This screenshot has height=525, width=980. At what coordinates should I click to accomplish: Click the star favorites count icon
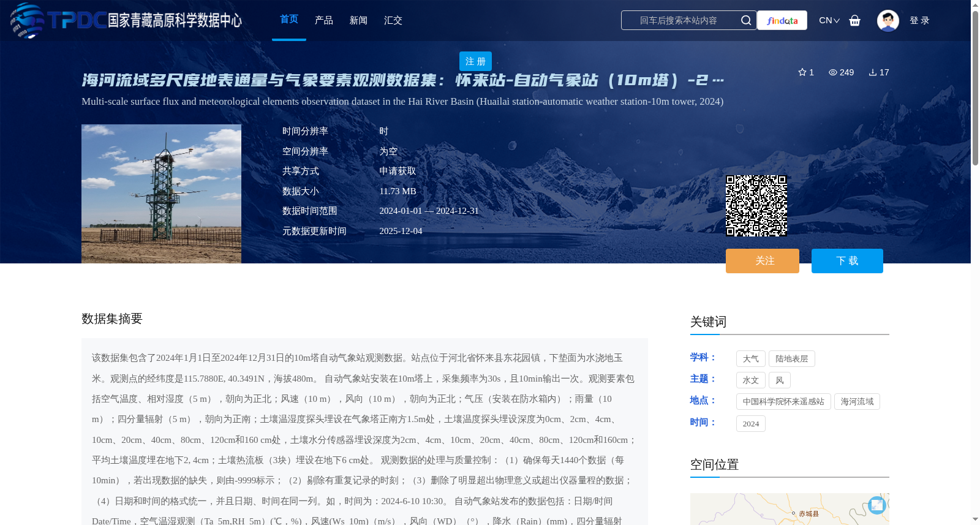802,72
